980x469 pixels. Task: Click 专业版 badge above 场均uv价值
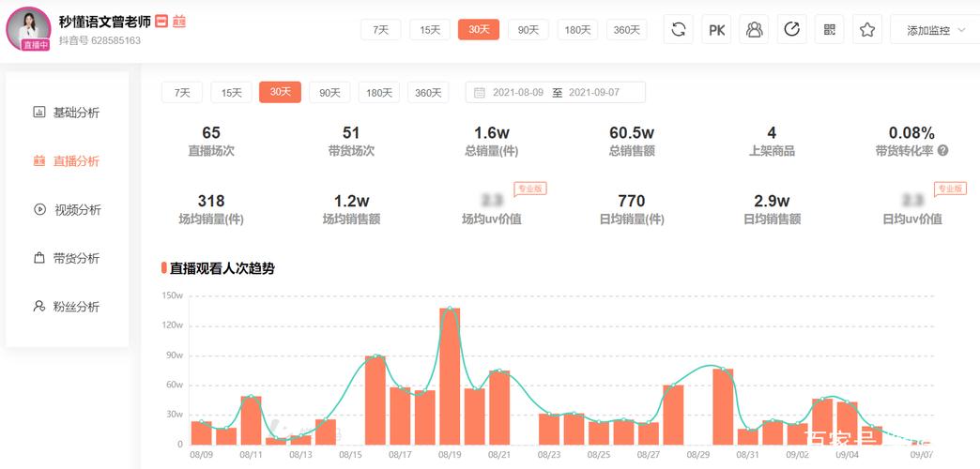(x=530, y=189)
